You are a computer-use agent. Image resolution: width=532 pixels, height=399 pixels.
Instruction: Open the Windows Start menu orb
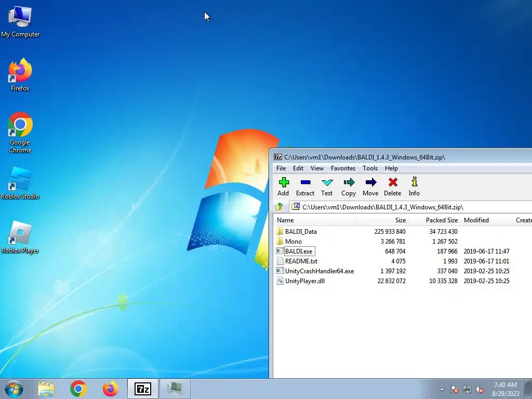coord(14,389)
